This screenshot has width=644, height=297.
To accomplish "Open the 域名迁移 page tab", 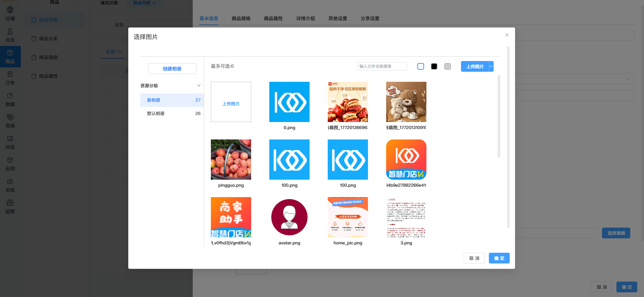I will point(109,3).
